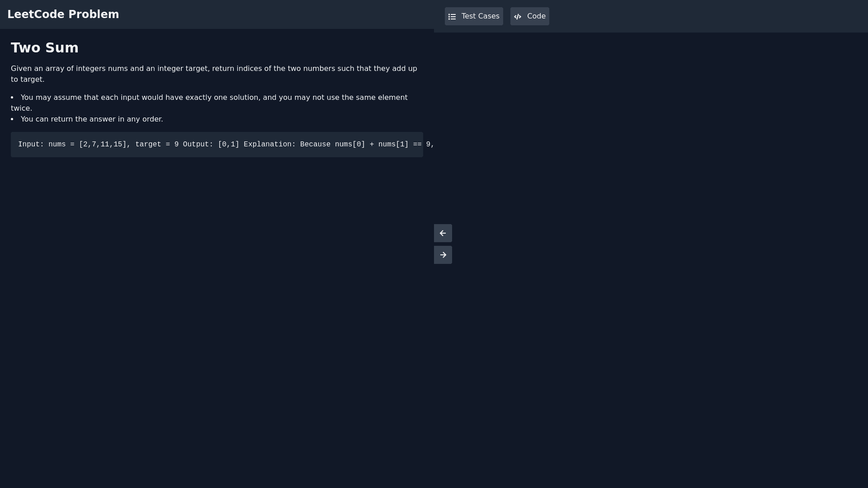Viewport: 868px width, 488px height.
Task: Click 'target = 9' in the example
Action: [x=156, y=145]
